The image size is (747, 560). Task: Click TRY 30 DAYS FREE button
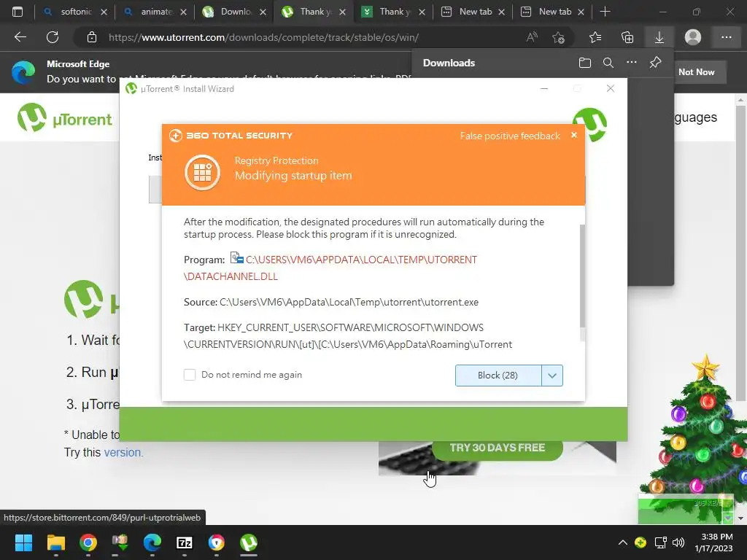pyautogui.click(x=498, y=448)
